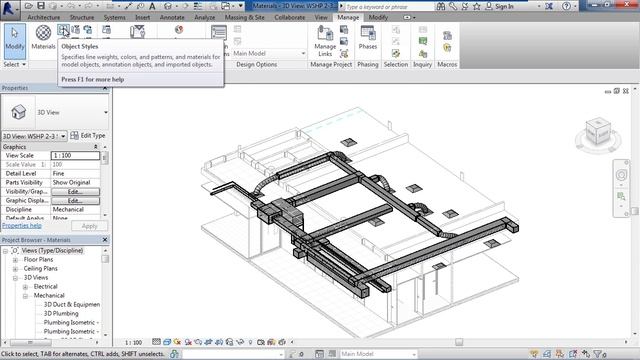This screenshot has width=640, height=360.
Task: Expand the Electrical node
Action: [25, 287]
